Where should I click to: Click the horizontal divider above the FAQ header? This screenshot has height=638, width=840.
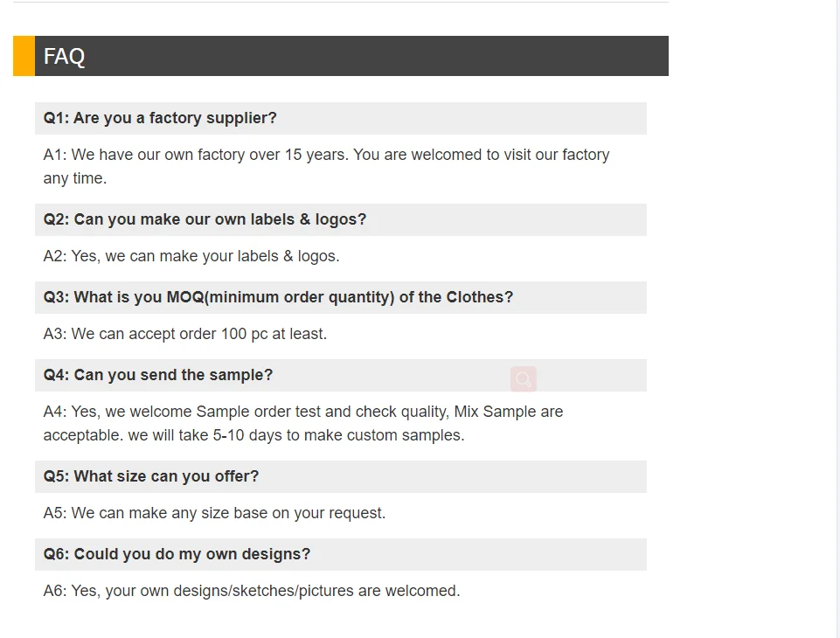tap(341, 3)
